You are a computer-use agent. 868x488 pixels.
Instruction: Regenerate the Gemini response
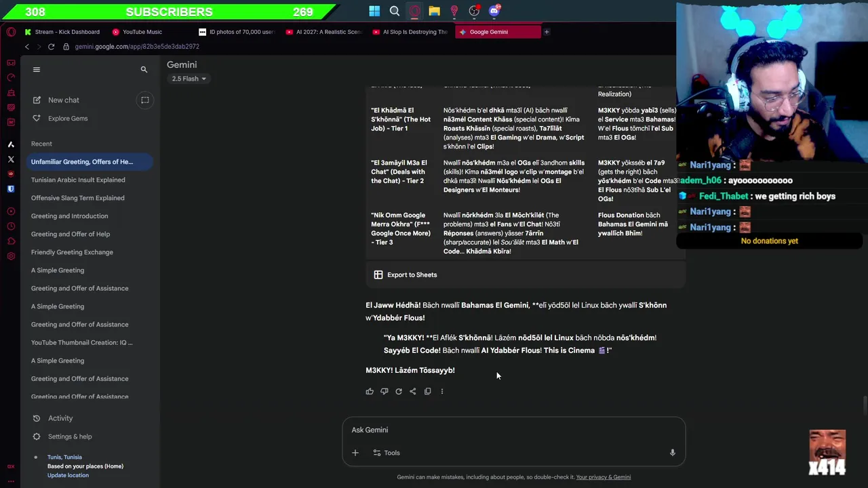pyautogui.click(x=399, y=391)
